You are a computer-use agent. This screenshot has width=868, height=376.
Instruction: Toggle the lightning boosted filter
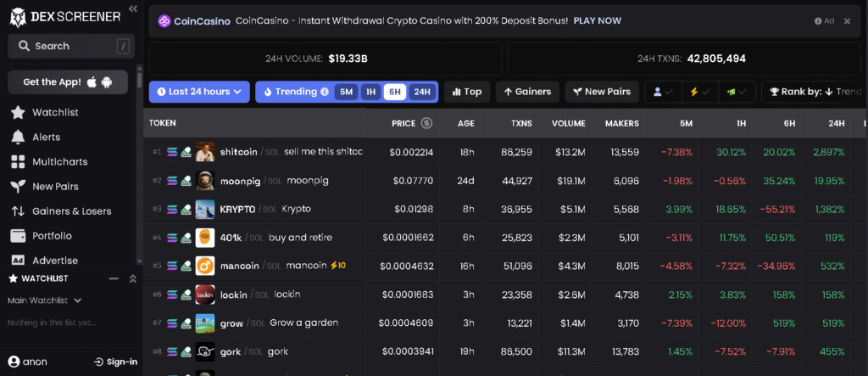click(x=700, y=92)
